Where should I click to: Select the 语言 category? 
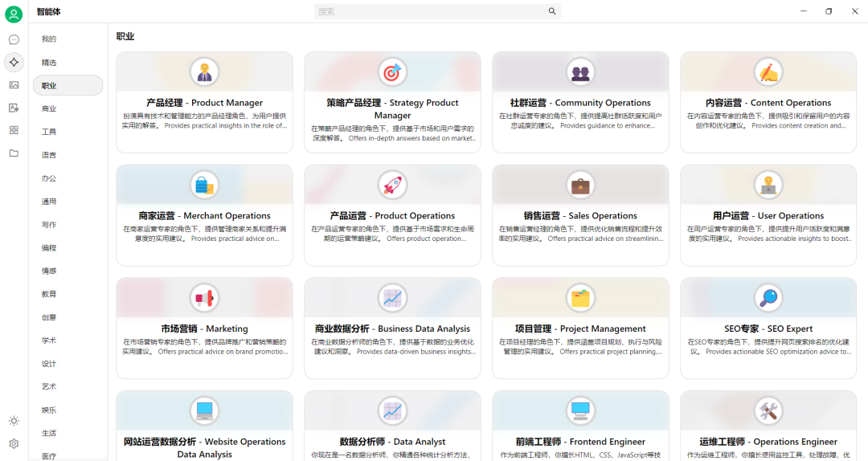pyautogui.click(x=68, y=155)
